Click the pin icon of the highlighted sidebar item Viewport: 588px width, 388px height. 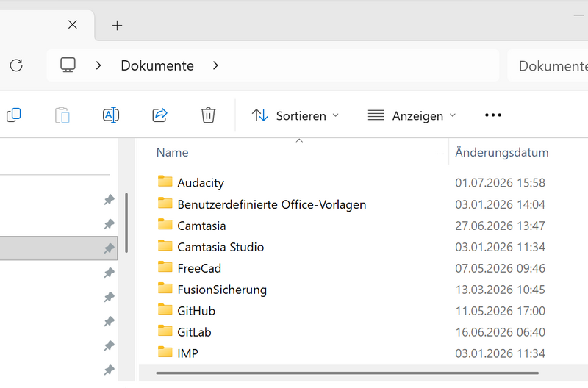(x=109, y=248)
